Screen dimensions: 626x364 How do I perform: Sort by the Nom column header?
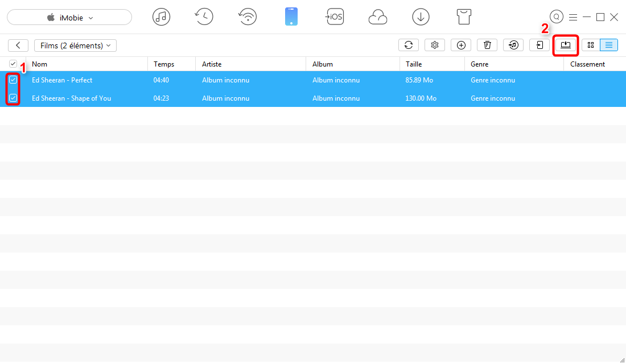(x=39, y=64)
